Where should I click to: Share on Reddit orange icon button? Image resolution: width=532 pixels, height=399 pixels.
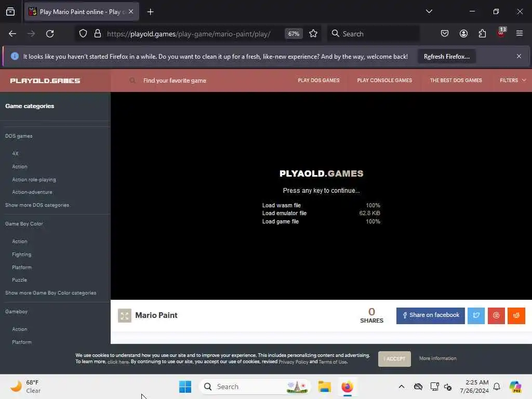pos(516,315)
